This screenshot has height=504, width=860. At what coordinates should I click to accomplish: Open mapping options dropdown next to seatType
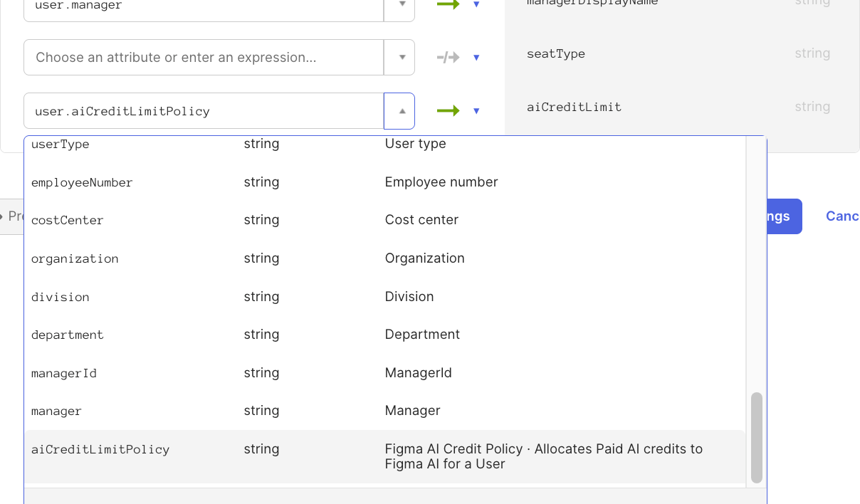click(476, 58)
